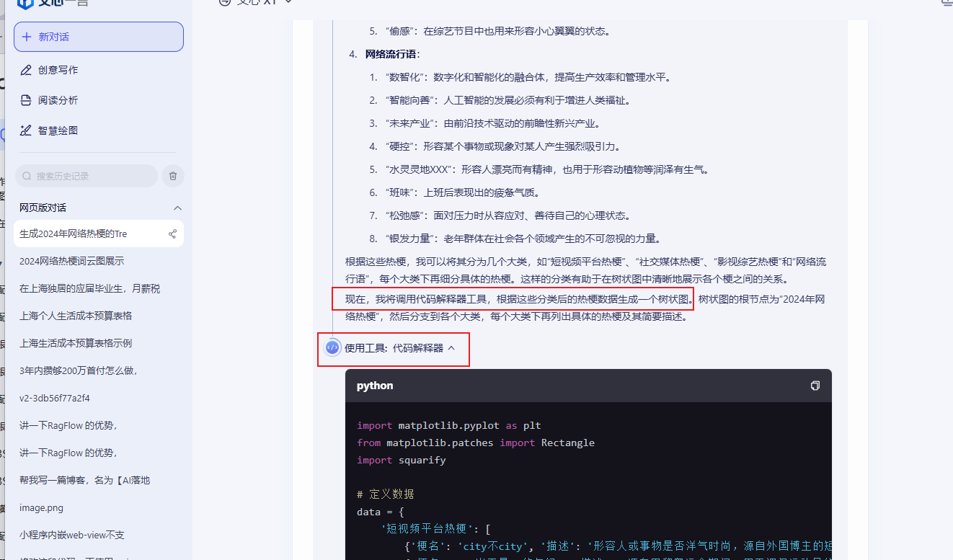Copy the python code block
The height and width of the screenshot is (560, 953).
click(815, 386)
